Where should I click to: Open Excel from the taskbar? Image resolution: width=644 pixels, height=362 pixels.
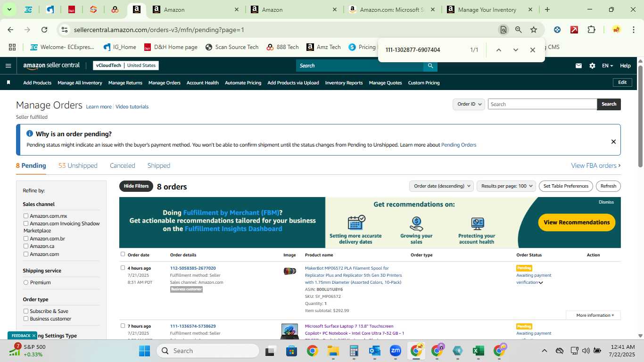pyautogui.click(x=479, y=351)
